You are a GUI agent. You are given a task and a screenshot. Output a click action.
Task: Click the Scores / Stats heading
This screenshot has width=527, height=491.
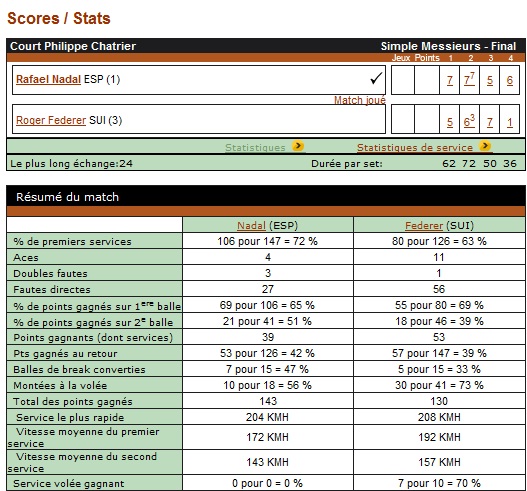(x=59, y=18)
